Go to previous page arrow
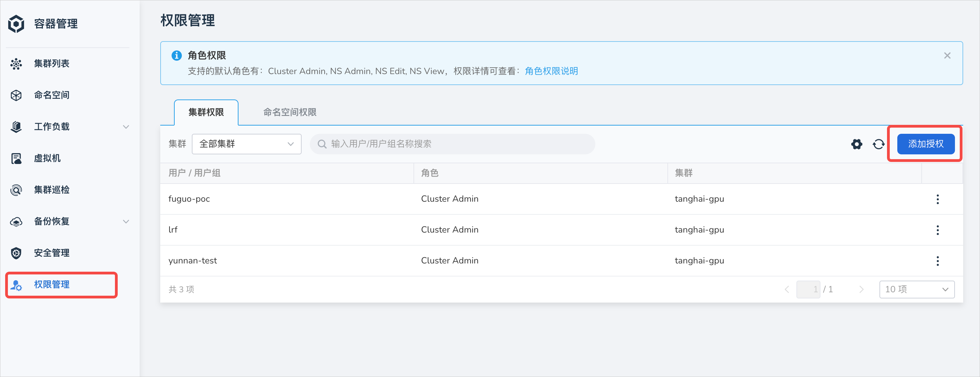Screen dimensions: 980x377 coord(787,290)
